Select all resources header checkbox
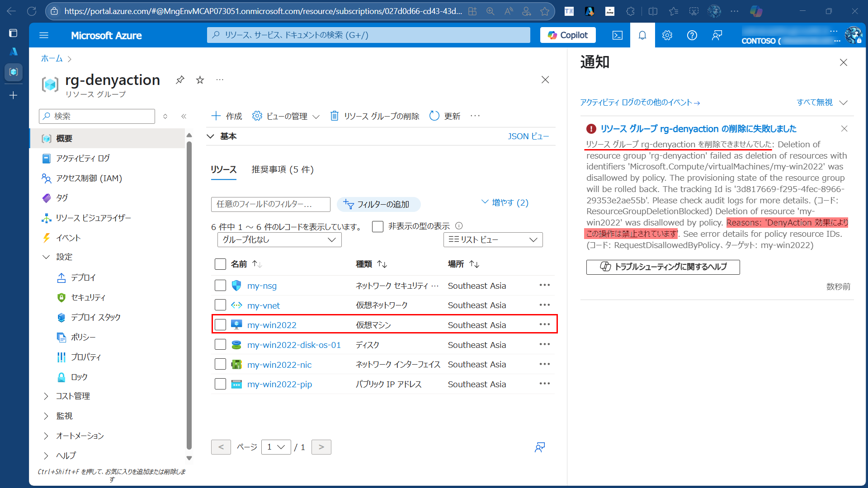 click(220, 264)
